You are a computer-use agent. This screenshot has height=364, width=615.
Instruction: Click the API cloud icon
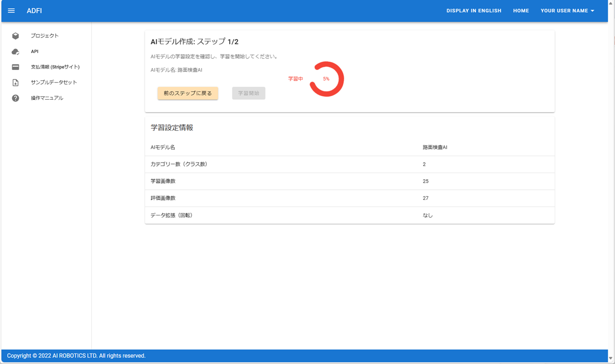pyautogui.click(x=16, y=51)
